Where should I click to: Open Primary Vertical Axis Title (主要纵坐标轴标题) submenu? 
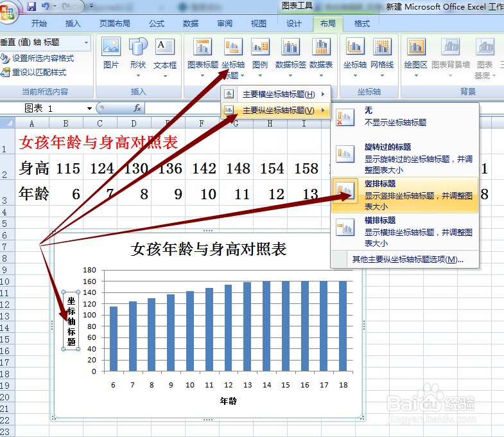click(x=275, y=111)
